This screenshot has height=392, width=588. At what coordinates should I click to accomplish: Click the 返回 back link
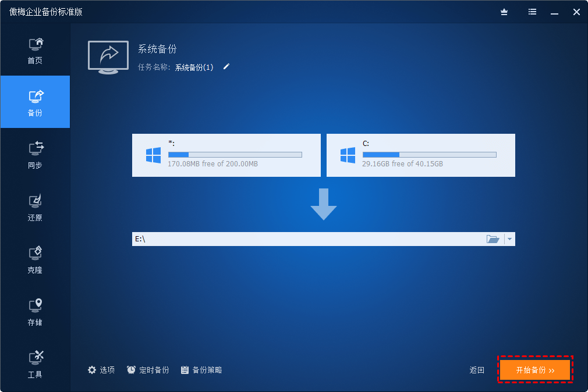tap(477, 370)
